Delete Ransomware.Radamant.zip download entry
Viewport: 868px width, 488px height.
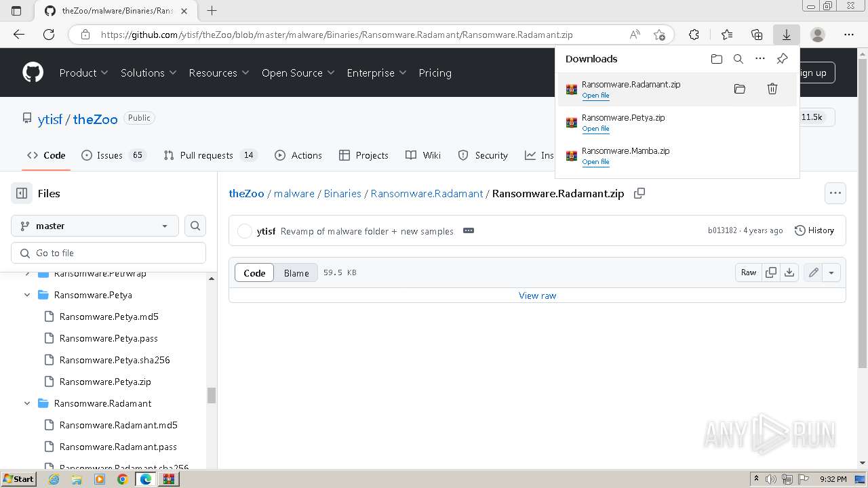tap(772, 89)
